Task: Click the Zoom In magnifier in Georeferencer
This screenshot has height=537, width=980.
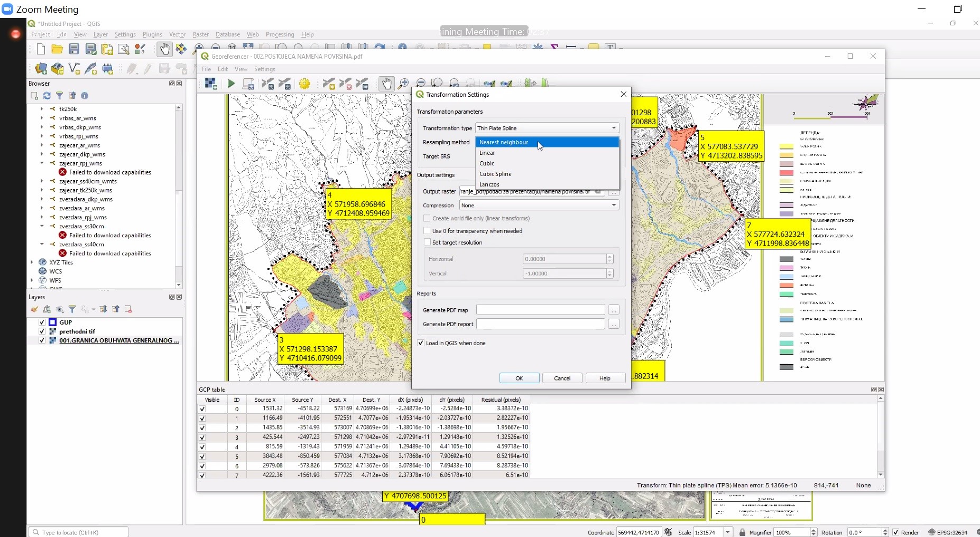Action: click(404, 84)
